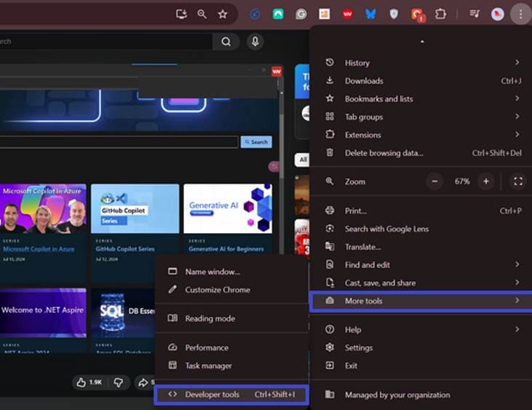Click the install app icon in address bar
Viewport: 532px width, 410px height.
(181, 15)
